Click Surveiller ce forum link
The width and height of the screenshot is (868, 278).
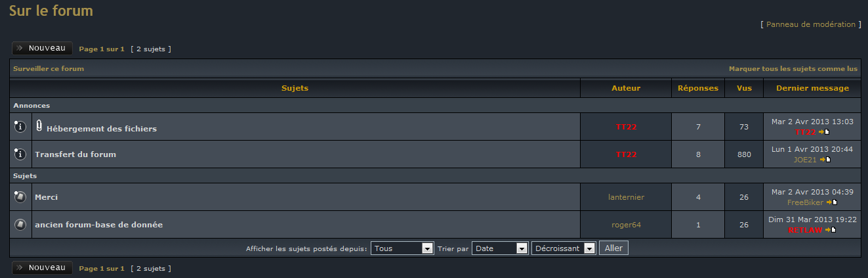click(x=49, y=68)
